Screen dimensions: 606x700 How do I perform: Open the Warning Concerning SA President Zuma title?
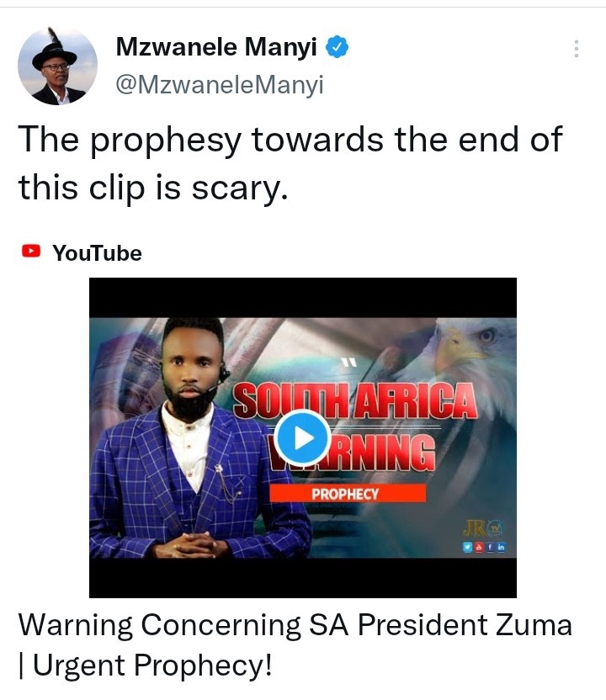point(295,644)
